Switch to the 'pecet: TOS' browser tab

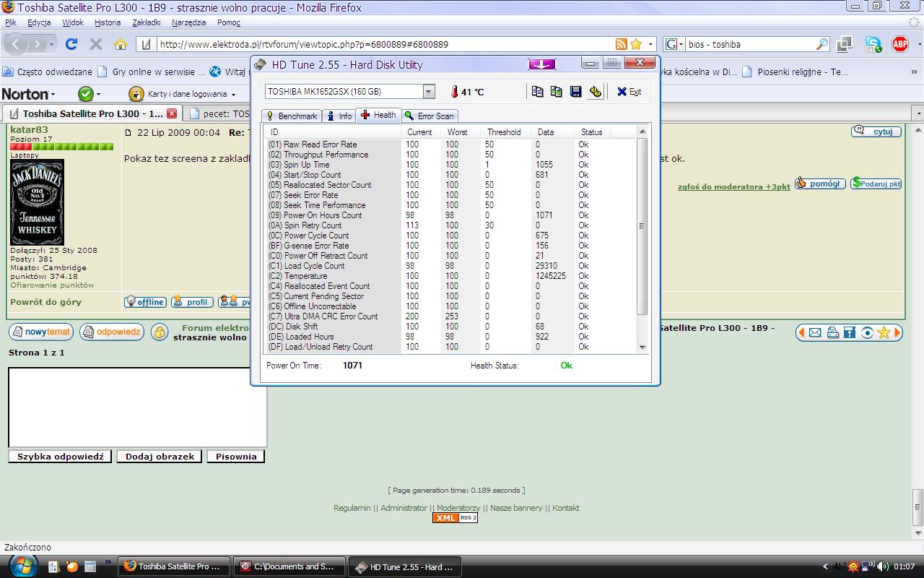tap(219, 113)
